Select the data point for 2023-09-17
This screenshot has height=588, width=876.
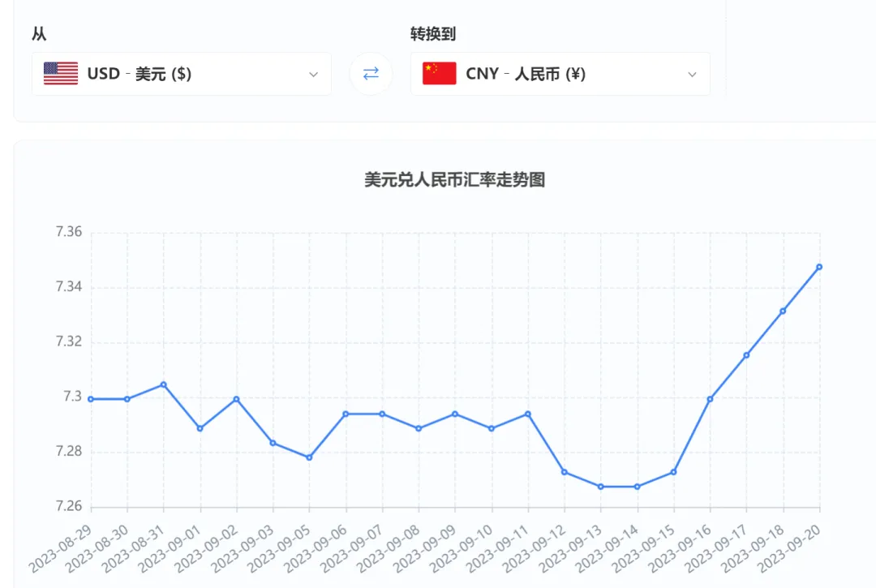746,355
